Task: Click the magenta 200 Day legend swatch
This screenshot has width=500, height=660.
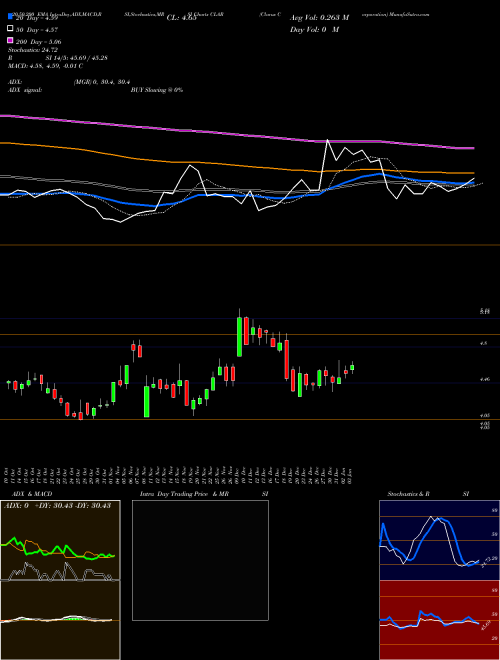Action: click(x=10, y=41)
